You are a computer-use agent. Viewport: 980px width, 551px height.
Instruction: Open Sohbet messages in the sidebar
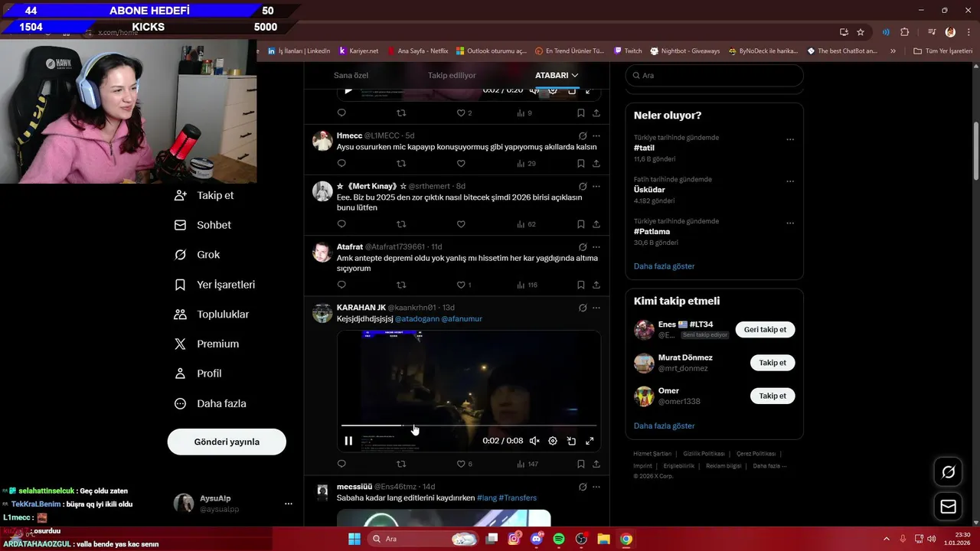202,225
